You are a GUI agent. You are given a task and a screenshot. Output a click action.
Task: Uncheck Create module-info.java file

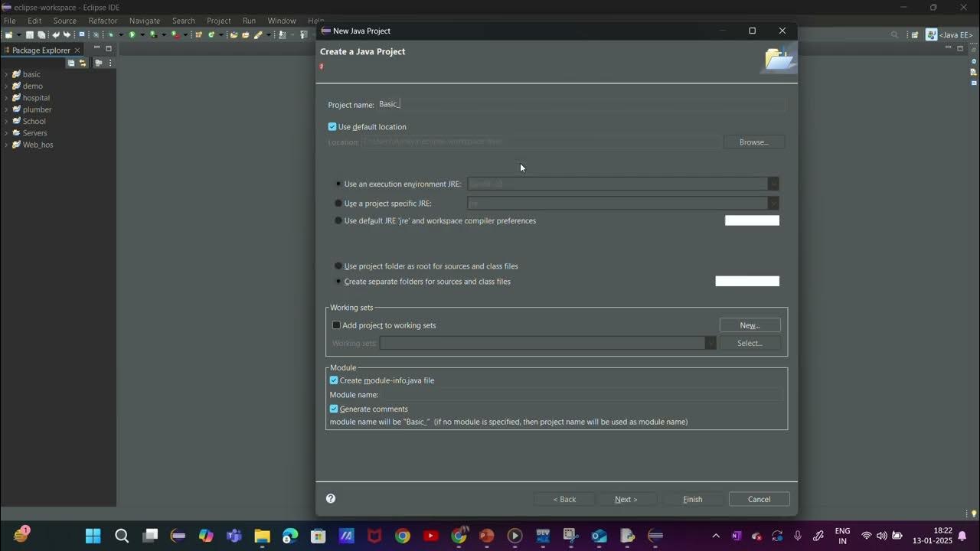click(x=334, y=380)
